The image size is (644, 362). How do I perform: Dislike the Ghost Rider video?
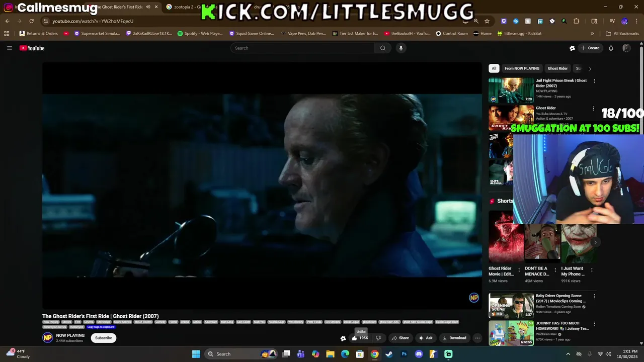tap(379, 338)
